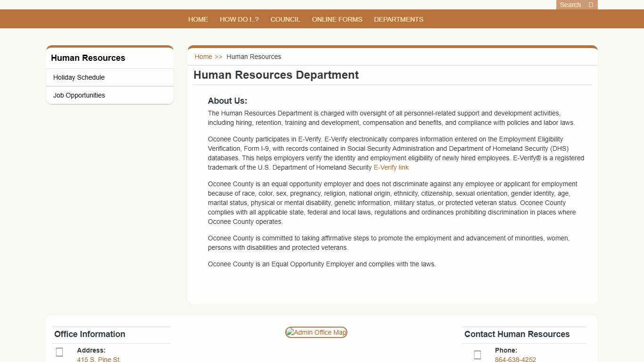Click the Human Resources sidebar heading

click(x=88, y=58)
